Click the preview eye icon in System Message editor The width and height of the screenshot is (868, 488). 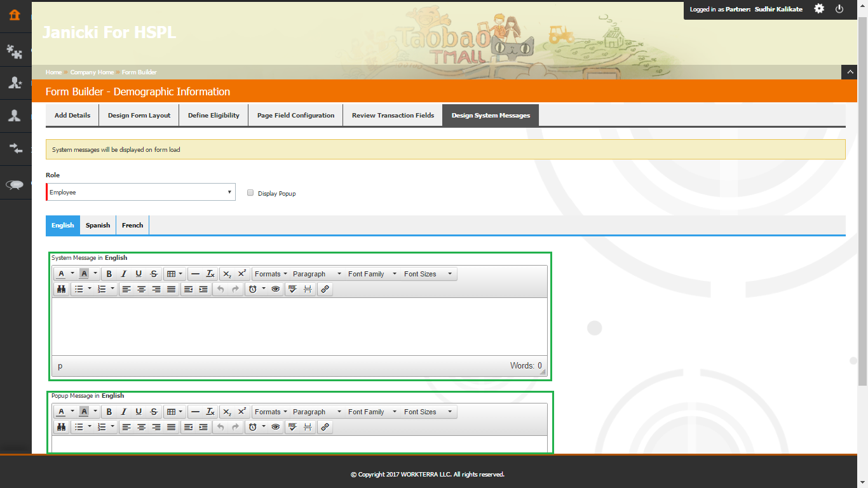coord(275,289)
